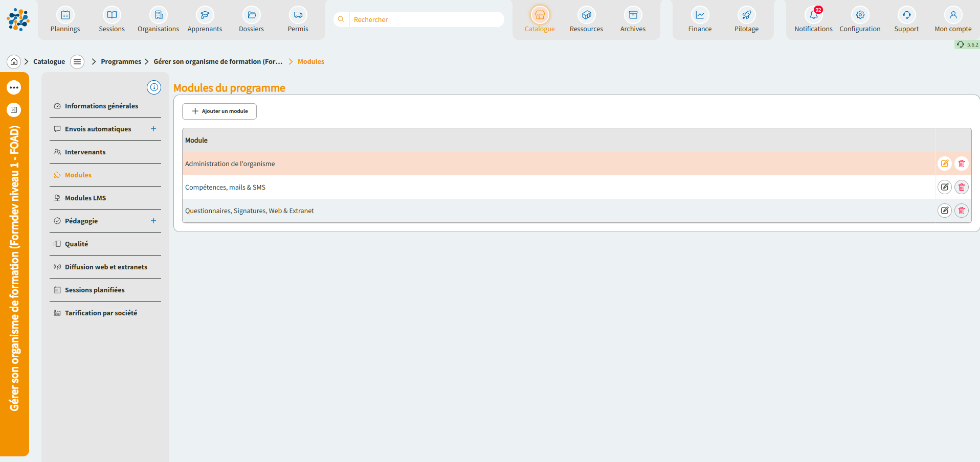Click the three-dots button on orange sidebar
Screen dimensions: 980x462
pos(14,87)
